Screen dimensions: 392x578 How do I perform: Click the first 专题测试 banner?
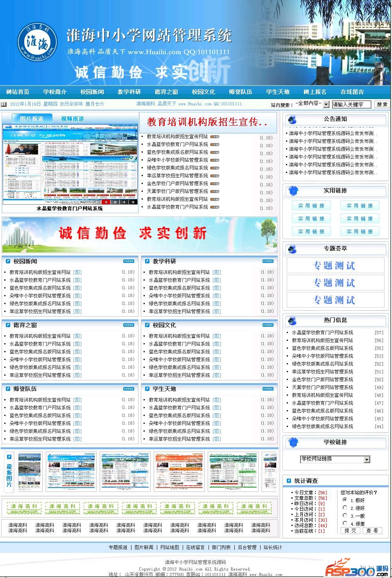point(335,266)
